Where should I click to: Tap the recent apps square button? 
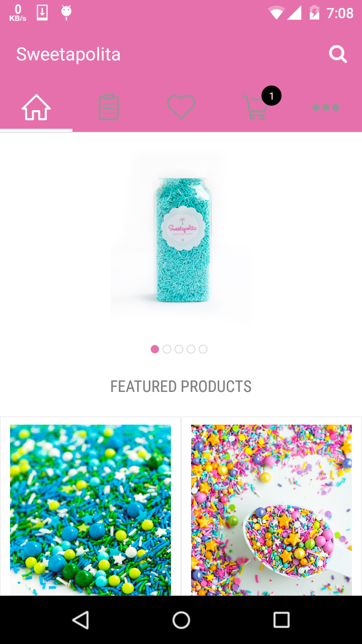(282, 620)
